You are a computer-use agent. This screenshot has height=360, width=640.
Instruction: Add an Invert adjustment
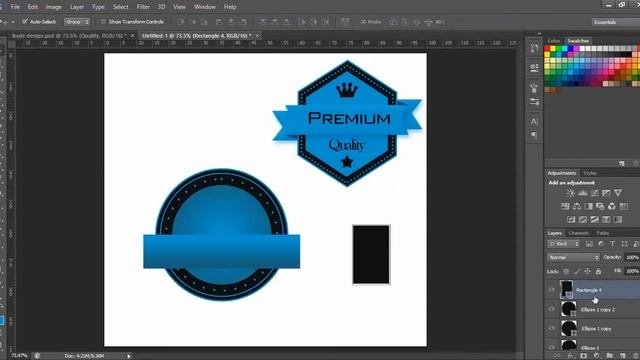coord(571,220)
